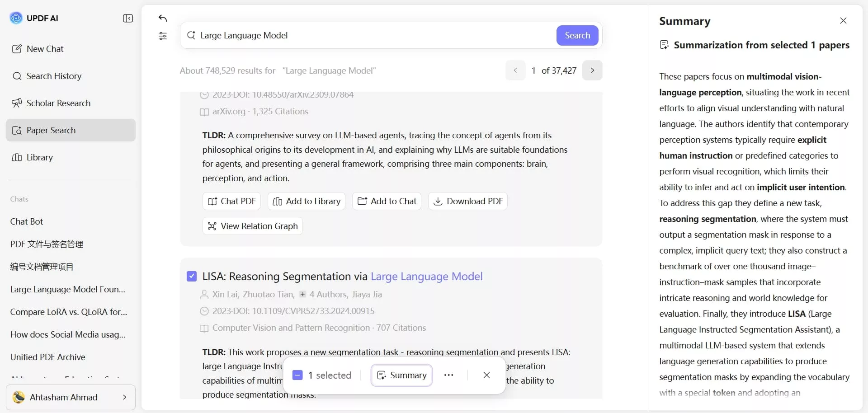This screenshot has height=413, width=868.
Task: Open the Chat Bot conversation
Action: click(26, 221)
